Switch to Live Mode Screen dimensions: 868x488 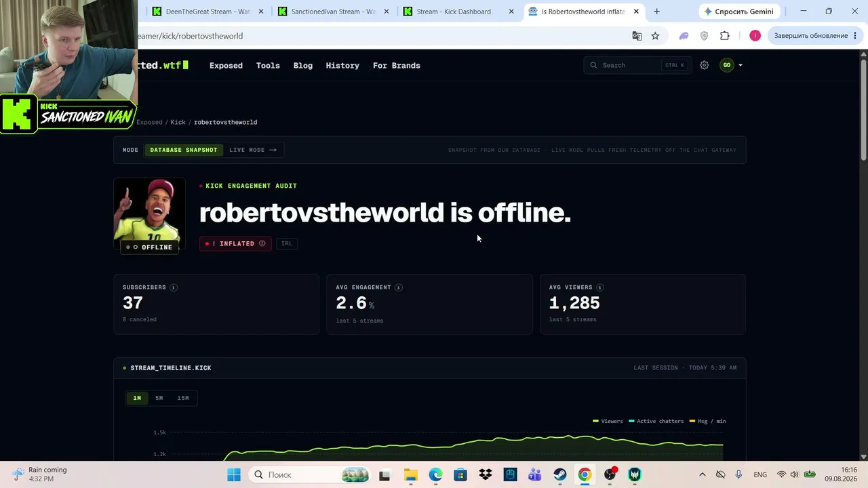tap(253, 150)
